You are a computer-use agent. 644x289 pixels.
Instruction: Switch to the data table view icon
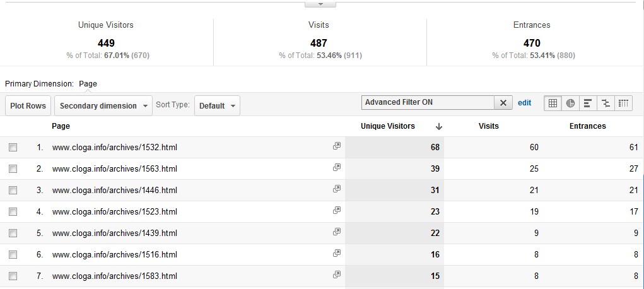(553, 103)
